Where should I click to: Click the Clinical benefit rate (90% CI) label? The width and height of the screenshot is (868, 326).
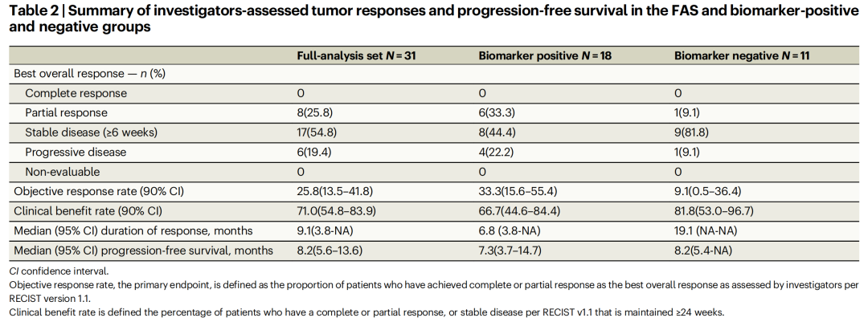click(x=88, y=211)
